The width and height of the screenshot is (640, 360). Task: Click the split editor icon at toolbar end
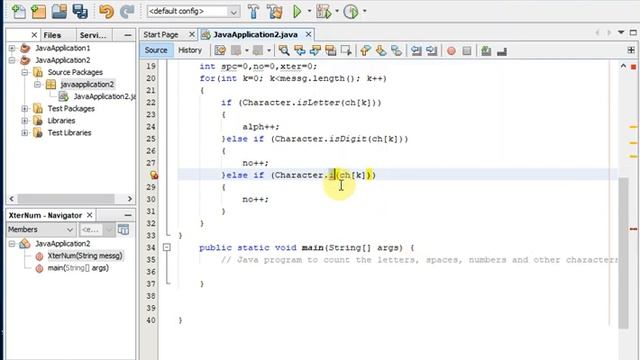[x=631, y=50]
